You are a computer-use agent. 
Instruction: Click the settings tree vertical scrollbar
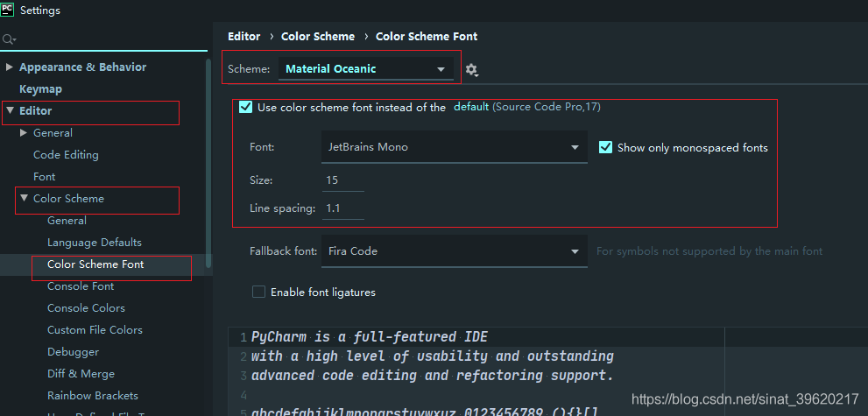(x=208, y=163)
